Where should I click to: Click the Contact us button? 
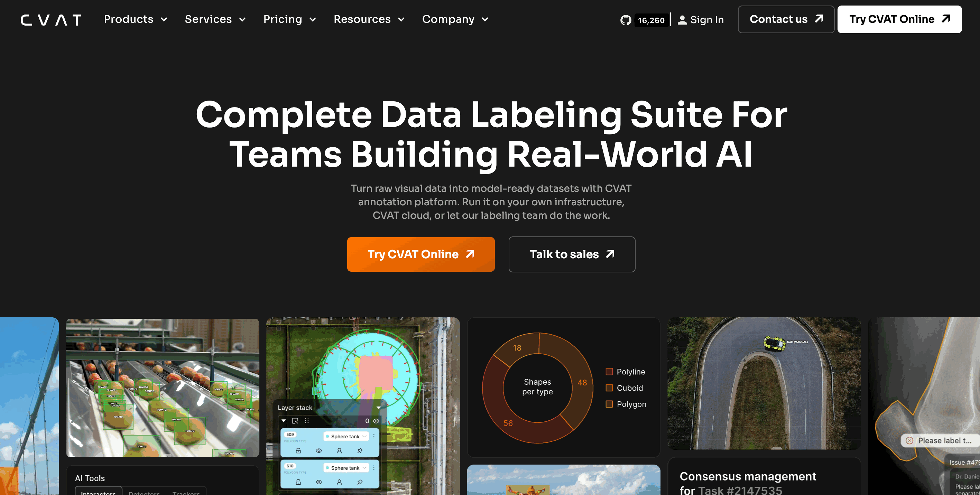[786, 19]
